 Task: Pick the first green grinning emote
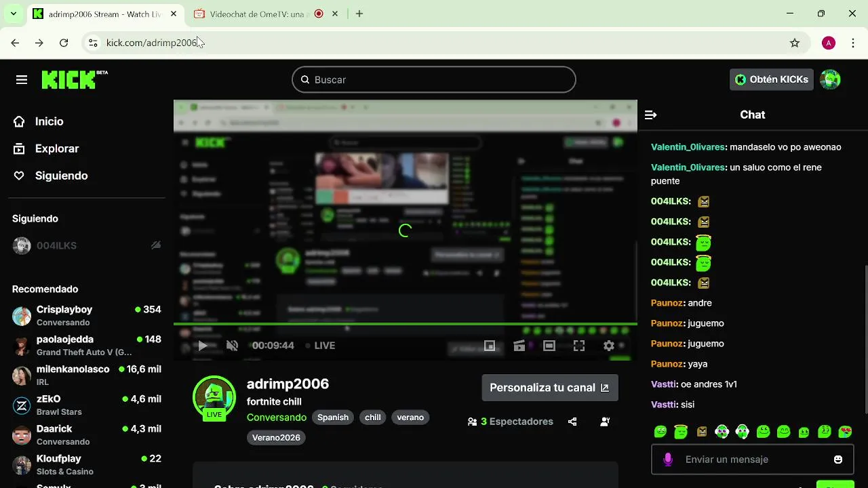pyautogui.click(x=660, y=431)
